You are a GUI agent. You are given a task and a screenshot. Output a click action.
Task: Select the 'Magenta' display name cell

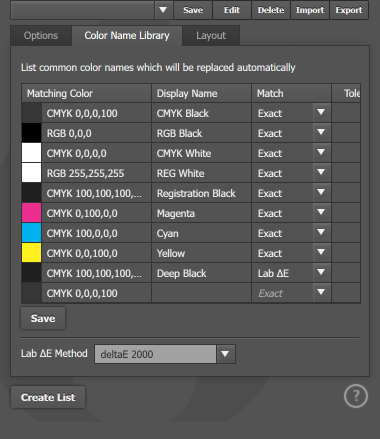tap(201, 213)
